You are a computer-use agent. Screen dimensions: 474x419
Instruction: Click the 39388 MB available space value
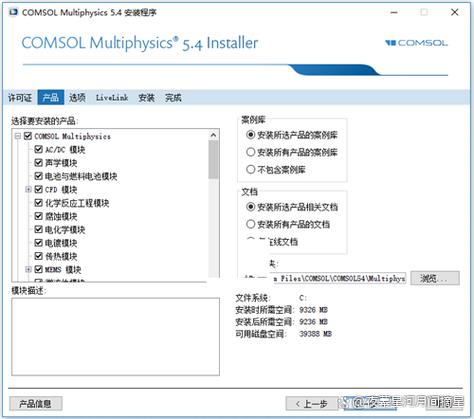click(x=315, y=334)
